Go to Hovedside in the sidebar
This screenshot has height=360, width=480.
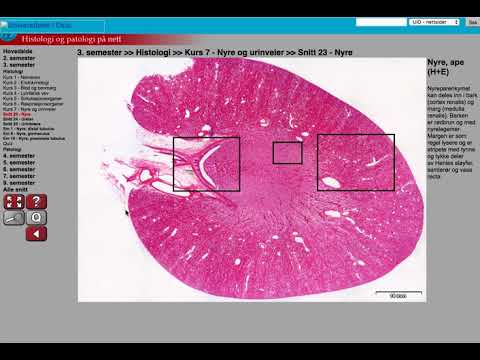coord(18,51)
